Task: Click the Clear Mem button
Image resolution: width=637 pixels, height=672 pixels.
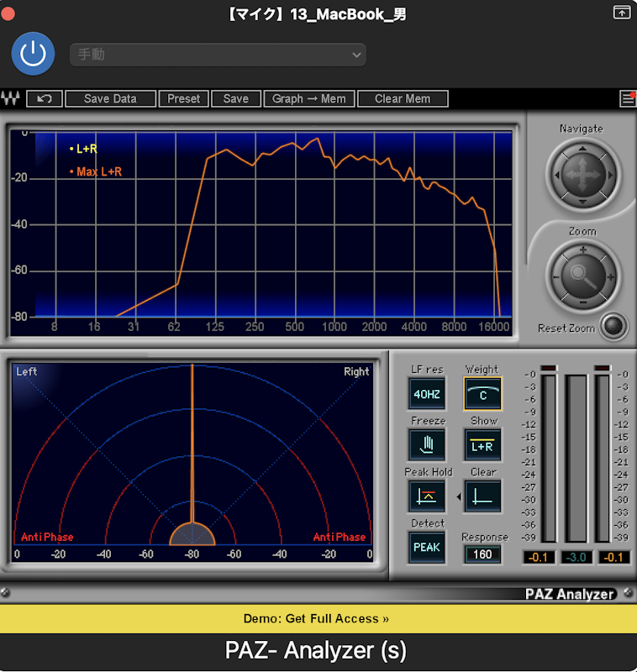Action: coord(403,98)
